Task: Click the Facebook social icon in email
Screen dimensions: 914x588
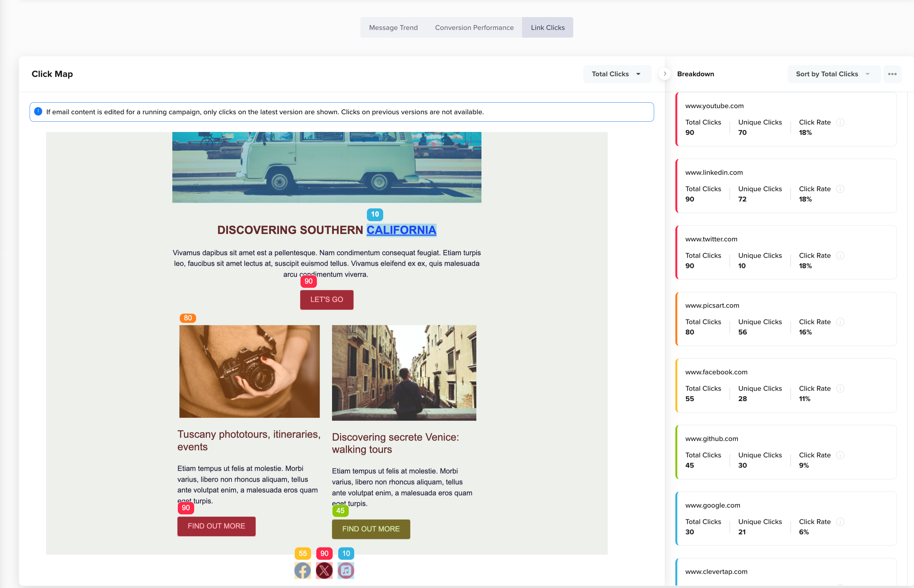Action: click(302, 570)
